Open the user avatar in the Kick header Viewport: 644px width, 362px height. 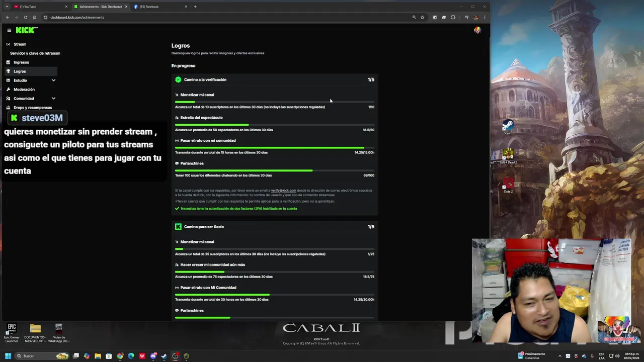coord(477,30)
